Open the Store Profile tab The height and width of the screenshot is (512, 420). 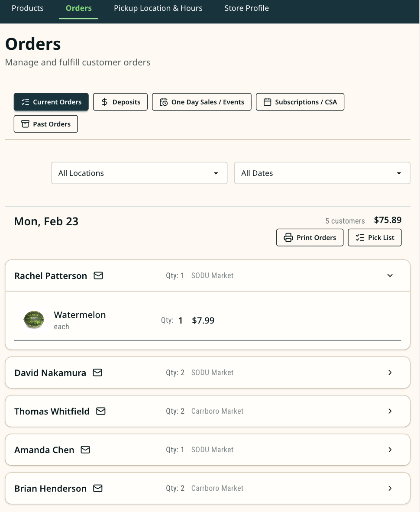(246, 8)
